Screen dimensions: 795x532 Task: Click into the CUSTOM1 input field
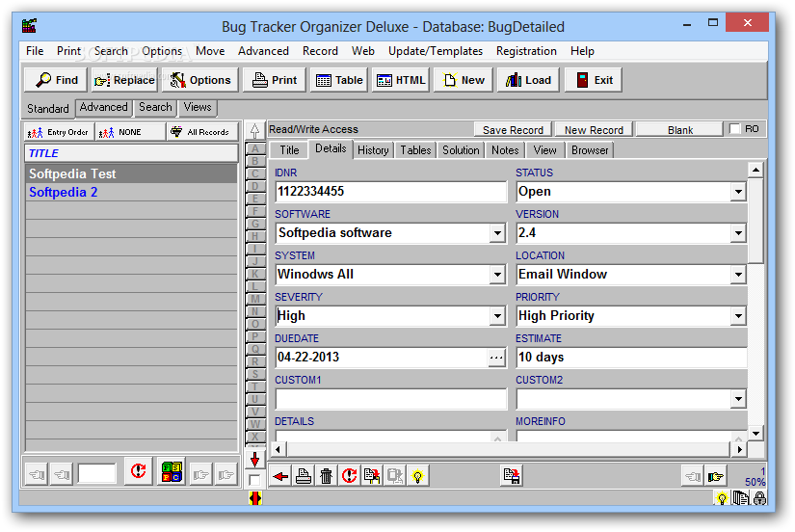click(x=390, y=399)
